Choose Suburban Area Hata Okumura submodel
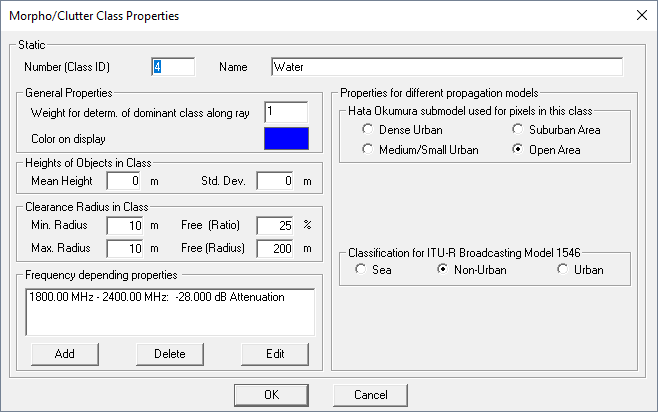The image size is (658, 412). coord(519,130)
